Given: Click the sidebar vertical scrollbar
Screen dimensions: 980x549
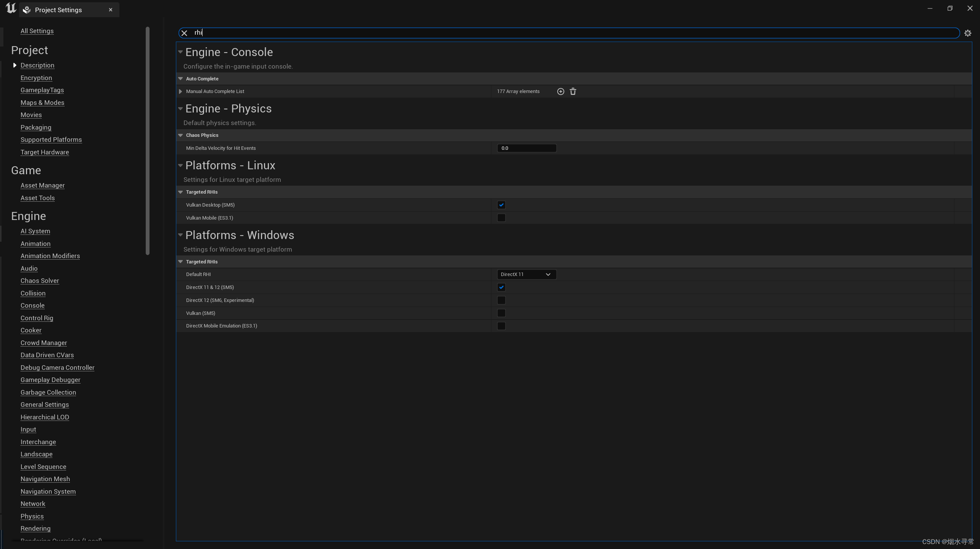Looking at the screenshot, I should [148, 141].
